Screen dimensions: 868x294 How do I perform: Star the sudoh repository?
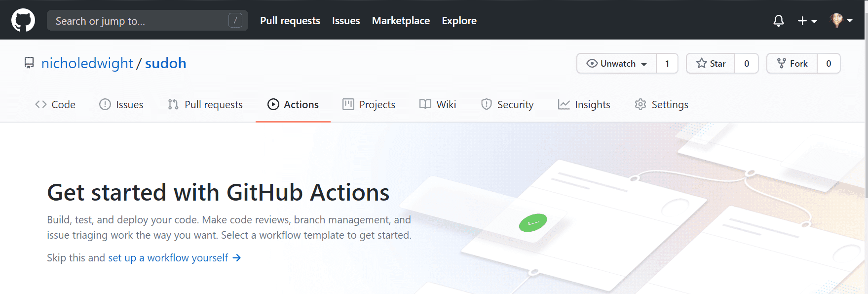point(711,63)
